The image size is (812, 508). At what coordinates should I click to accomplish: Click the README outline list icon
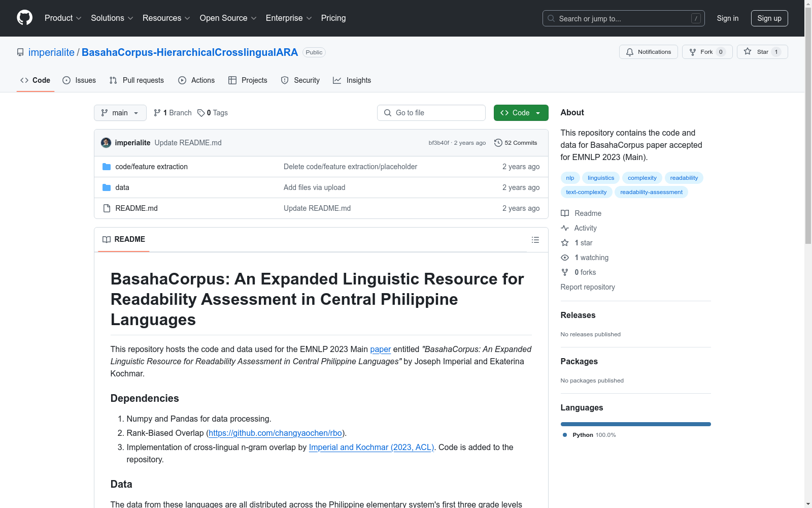pyautogui.click(x=535, y=240)
